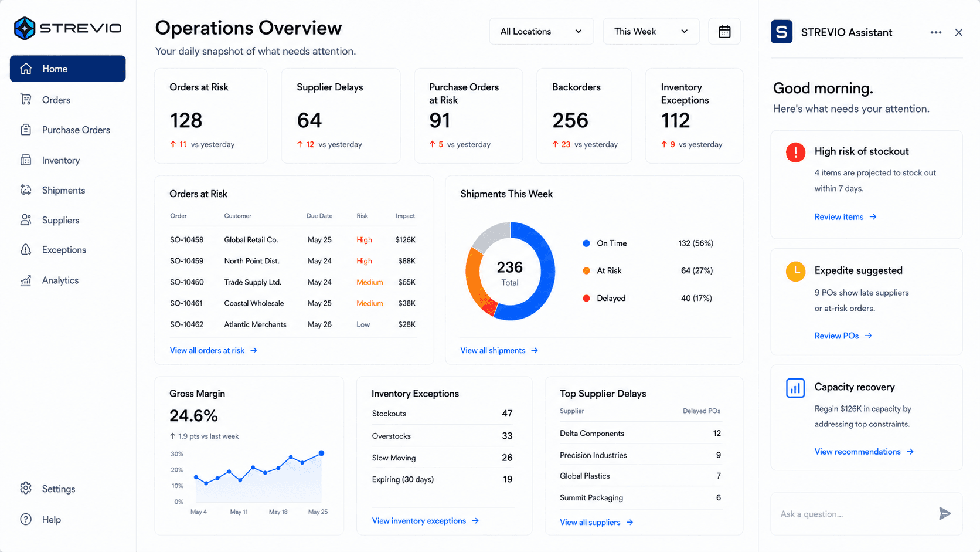
Task: Click the Delta Components supplier row
Action: click(x=640, y=434)
